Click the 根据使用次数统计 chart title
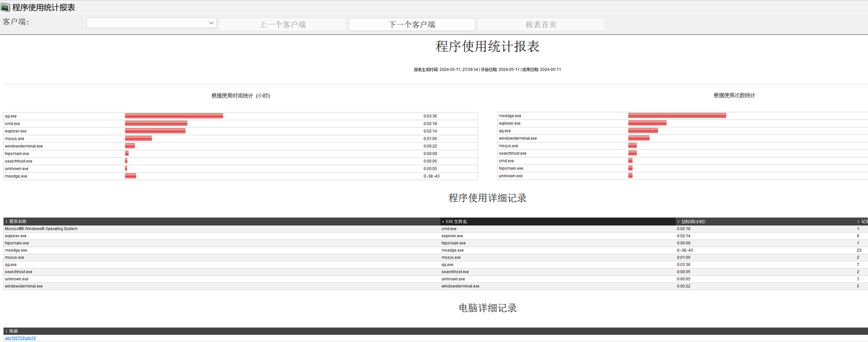This screenshot has height=342, width=868. click(x=734, y=96)
